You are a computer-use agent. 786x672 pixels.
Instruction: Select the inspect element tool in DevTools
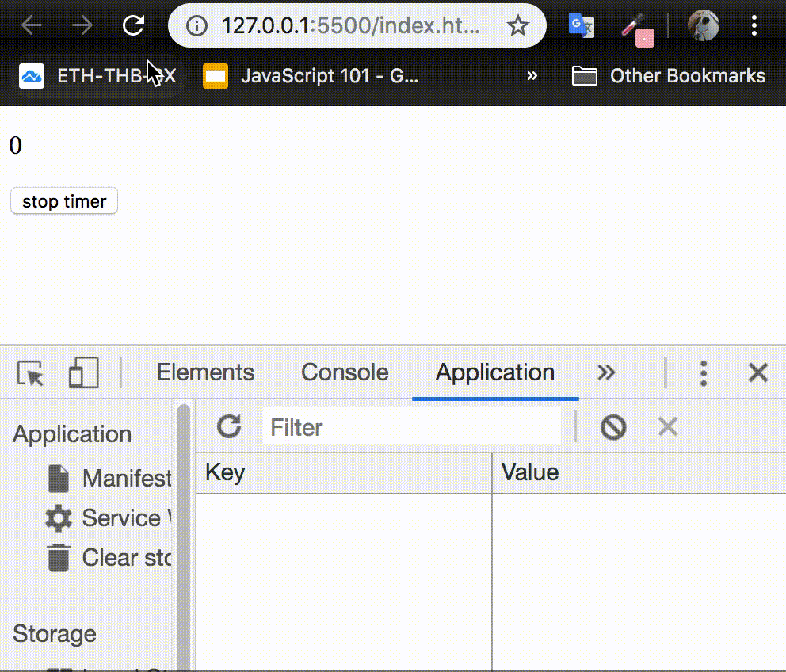(x=29, y=372)
